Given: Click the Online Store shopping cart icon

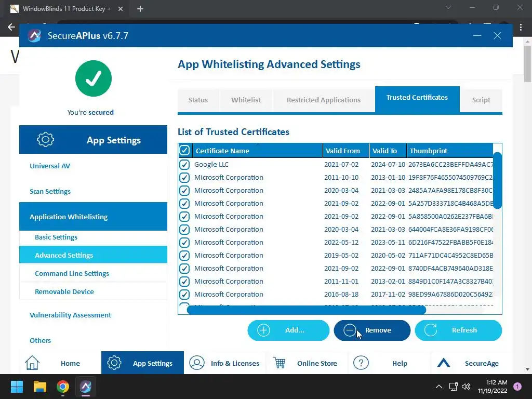Looking at the screenshot, I should (x=279, y=363).
